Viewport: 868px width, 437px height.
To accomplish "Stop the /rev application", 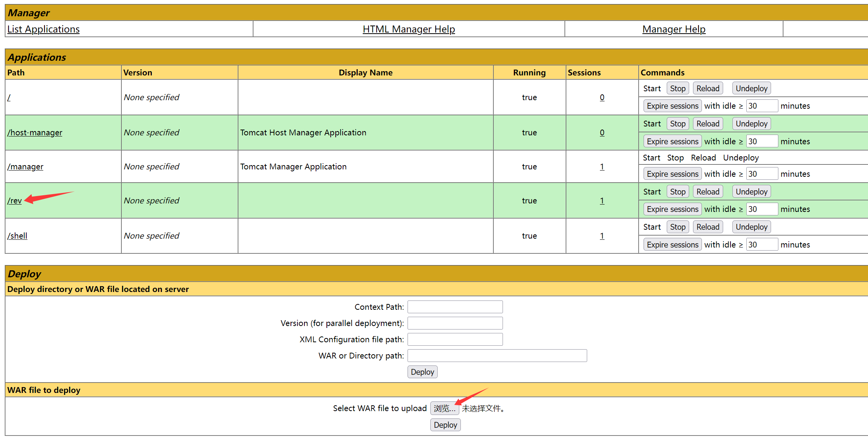I will point(678,192).
